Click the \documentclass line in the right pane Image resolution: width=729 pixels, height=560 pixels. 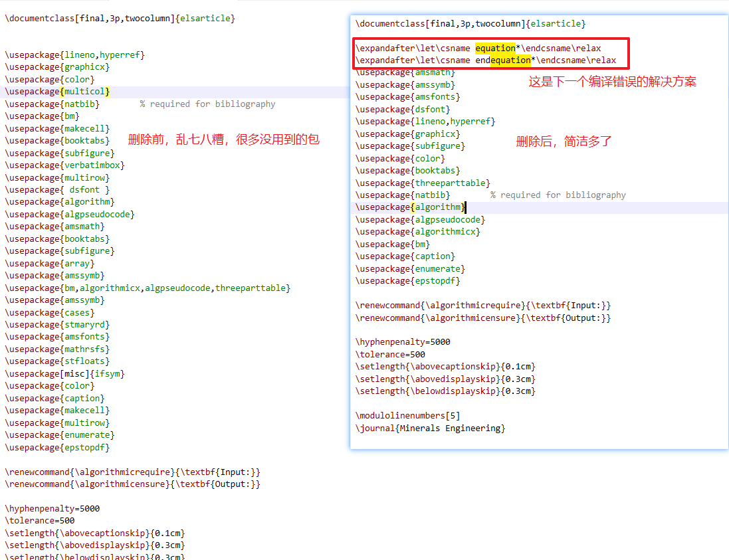coord(470,24)
